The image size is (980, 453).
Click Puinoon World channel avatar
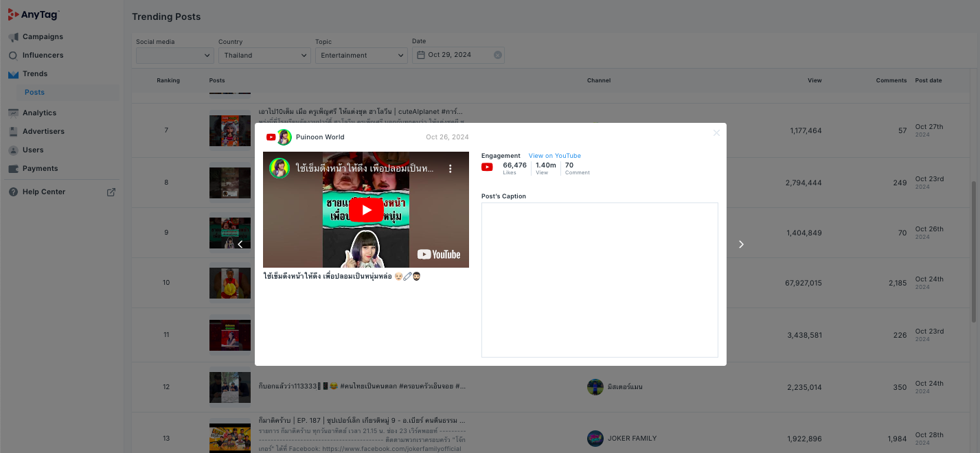coord(284,137)
